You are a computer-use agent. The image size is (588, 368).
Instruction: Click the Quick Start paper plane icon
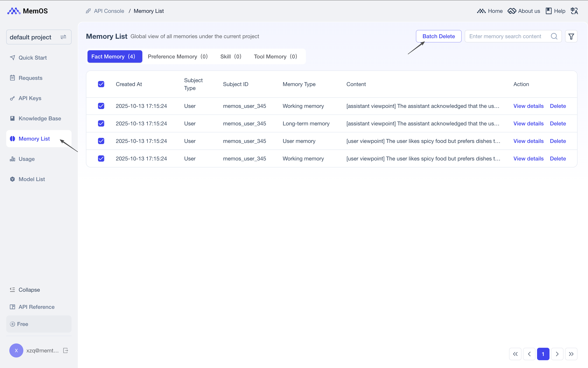[12, 58]
